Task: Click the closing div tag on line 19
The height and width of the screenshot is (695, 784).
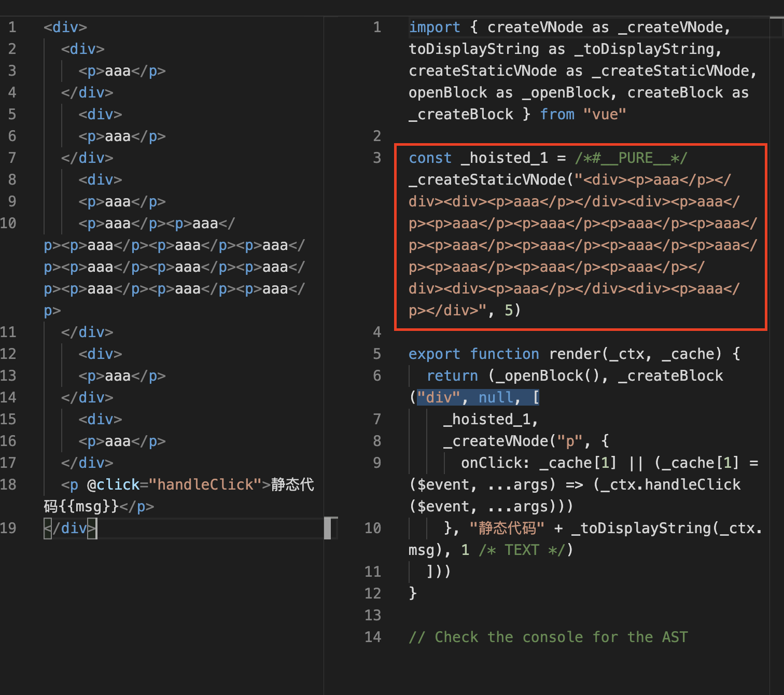Action: pos(70,528)
